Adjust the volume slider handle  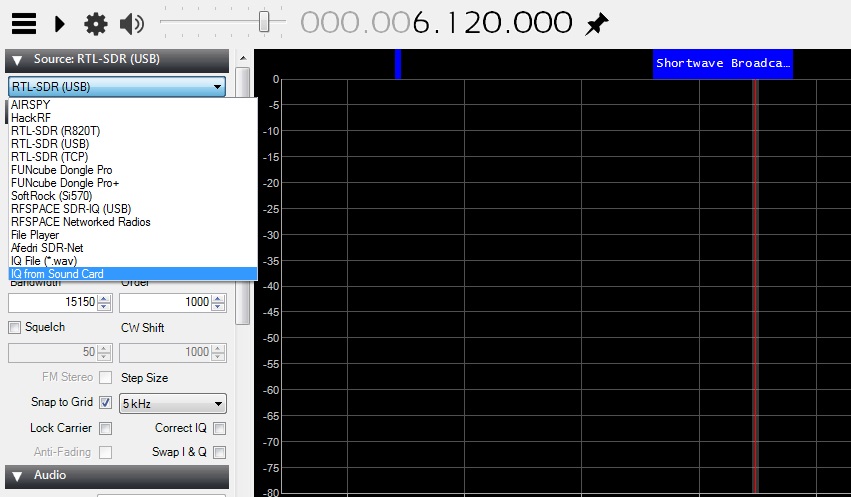pyautogui.click(x=264, y=22)
